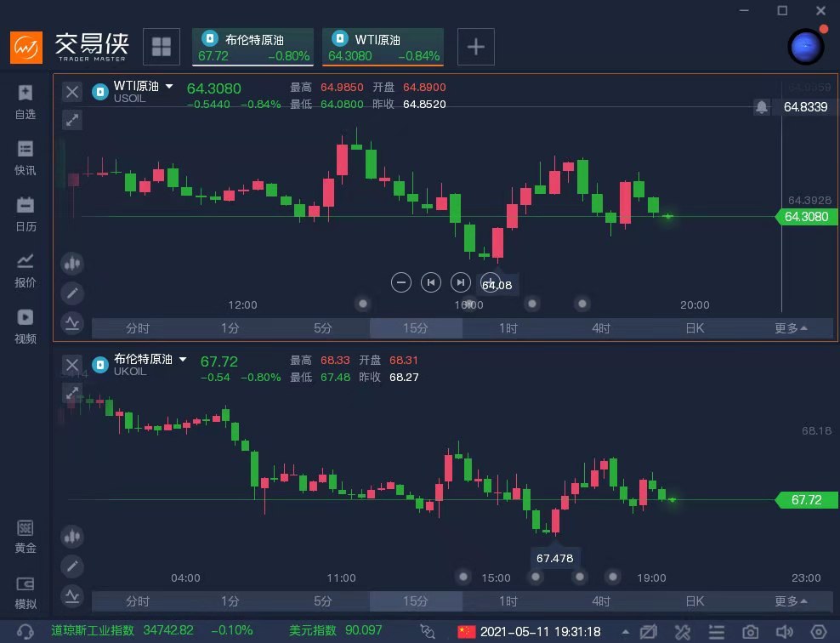
Task: Select 4时 timeframe in WTI chart
Action: (601, 328)
